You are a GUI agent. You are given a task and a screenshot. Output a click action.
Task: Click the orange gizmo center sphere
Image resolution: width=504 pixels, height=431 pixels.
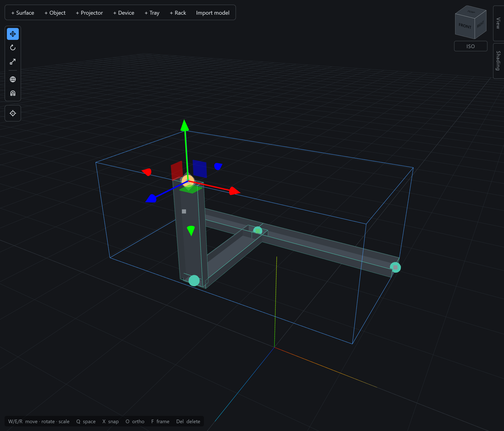click(x=188, y=181)
